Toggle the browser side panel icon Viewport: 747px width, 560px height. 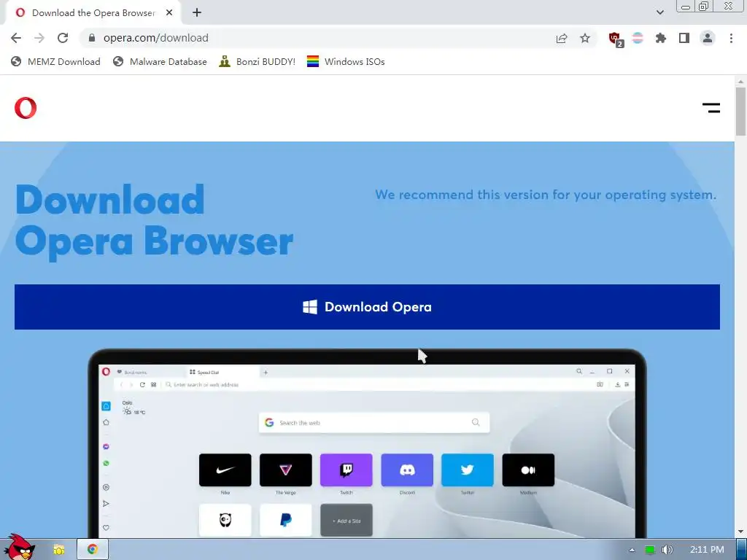point(684,38)
